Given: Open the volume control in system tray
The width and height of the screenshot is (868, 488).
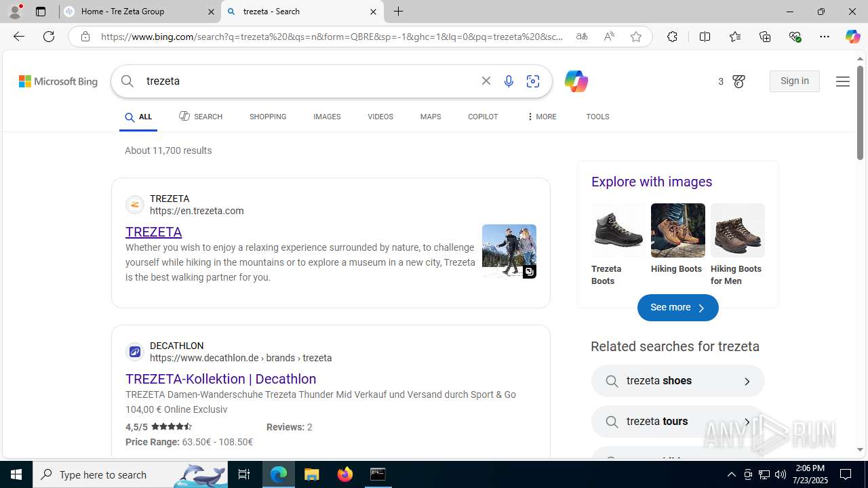Looking at the screenshot, I should [x=781, y=474].
